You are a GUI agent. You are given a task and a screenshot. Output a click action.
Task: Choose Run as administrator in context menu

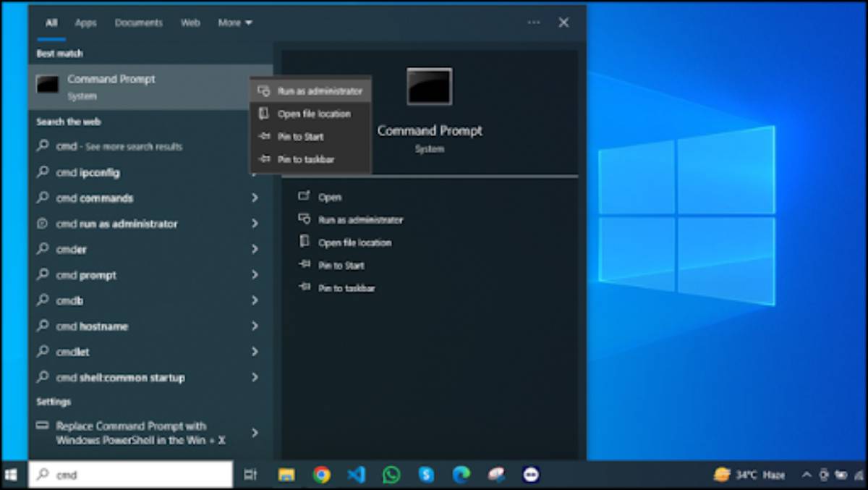tap(310, 91)
